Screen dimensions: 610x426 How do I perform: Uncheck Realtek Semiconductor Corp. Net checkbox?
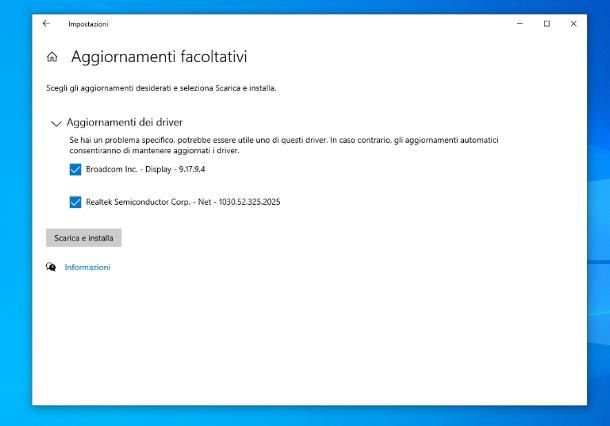[x=75, y=202]
